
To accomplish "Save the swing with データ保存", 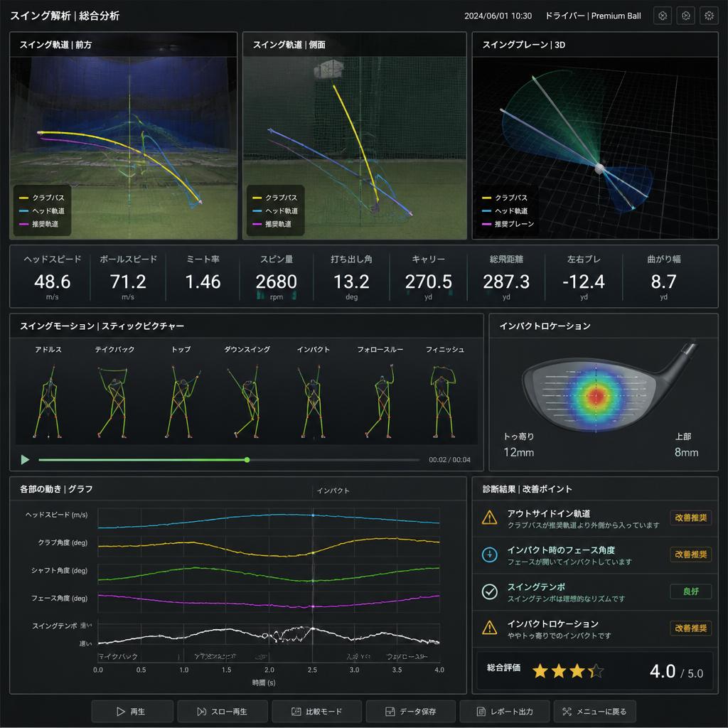I will tap(410, 711).
